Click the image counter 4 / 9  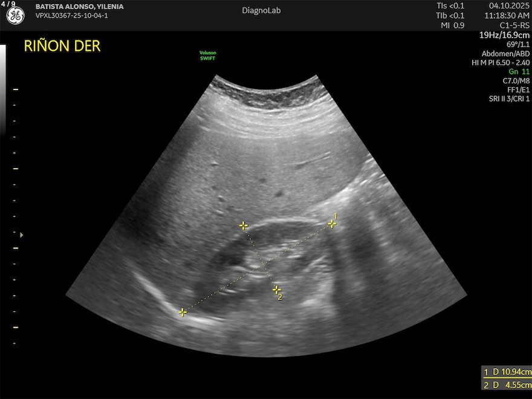pyautogui.click(x=8, y=4)
